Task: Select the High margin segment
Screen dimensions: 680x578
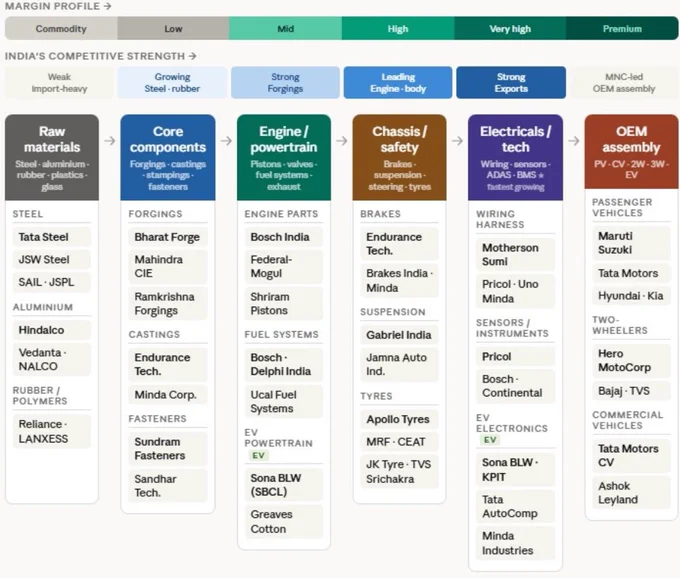Action: click(398, 29)
